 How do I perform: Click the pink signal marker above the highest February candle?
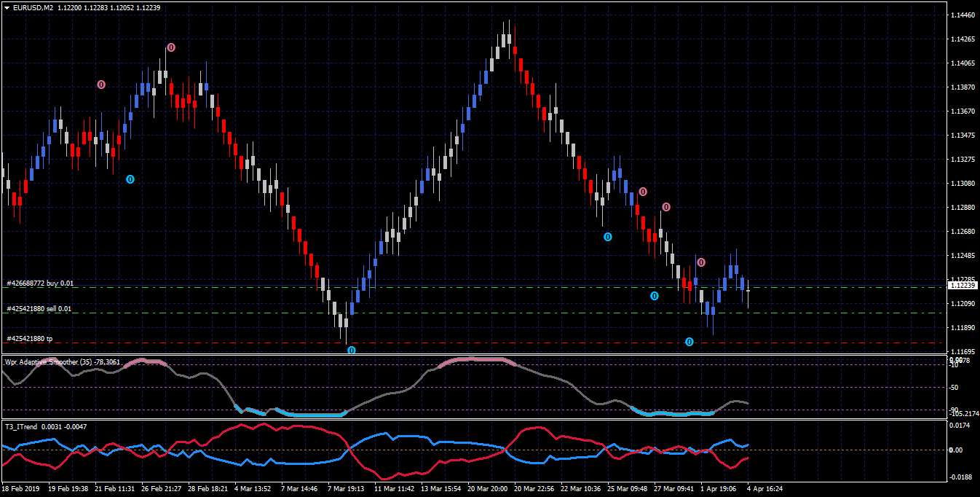pyautogui.click(x=171, y=47)
